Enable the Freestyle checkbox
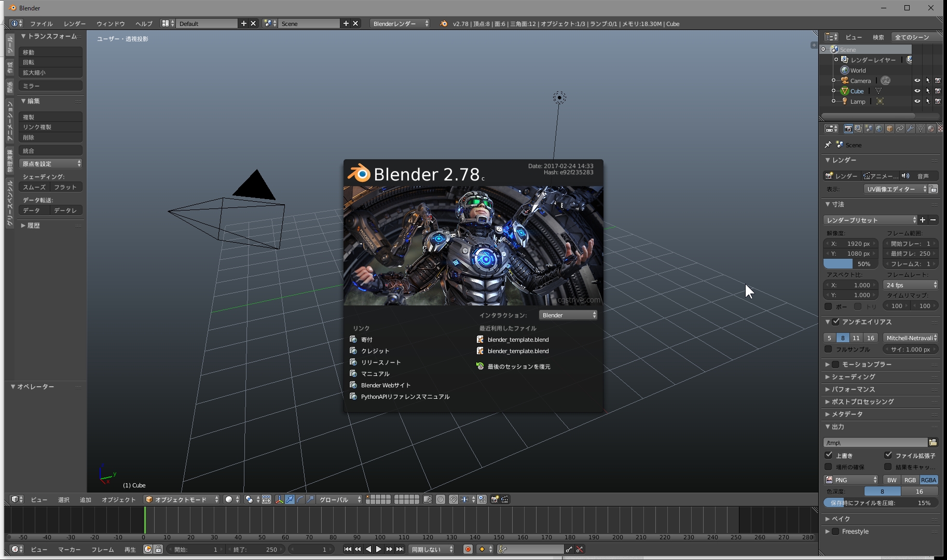 tap(835, 531)
